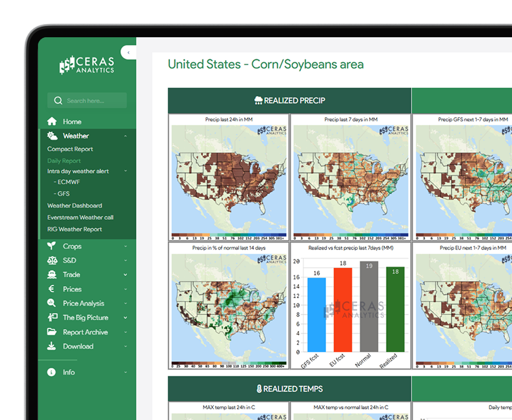Click the Crops sprout icon
Screen dimensions: 512x420
[x=51, y=246]
